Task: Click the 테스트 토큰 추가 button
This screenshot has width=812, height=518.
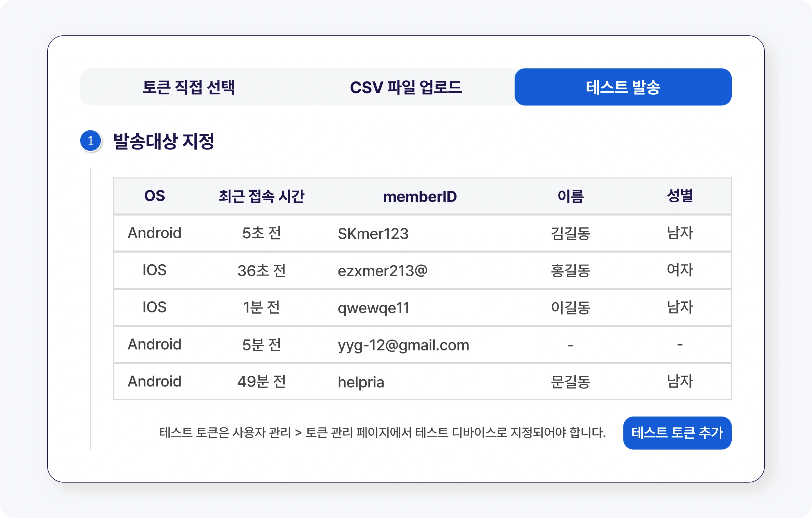Action: tap(677, 433)
